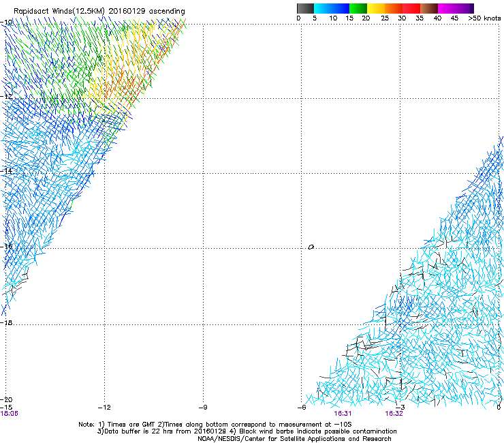Click the '-12' longitude label on bottom axis
The image size is (504, 443).
104,408
